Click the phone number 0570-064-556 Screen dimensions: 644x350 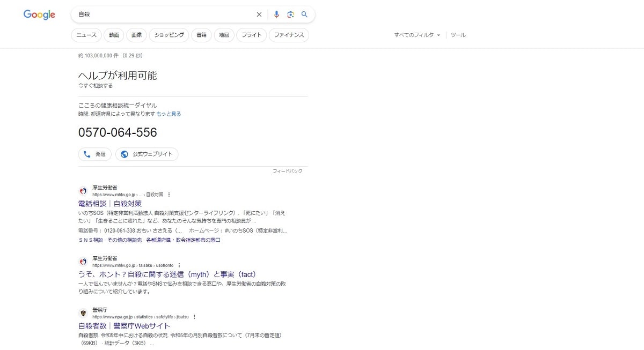coord(118,132)
